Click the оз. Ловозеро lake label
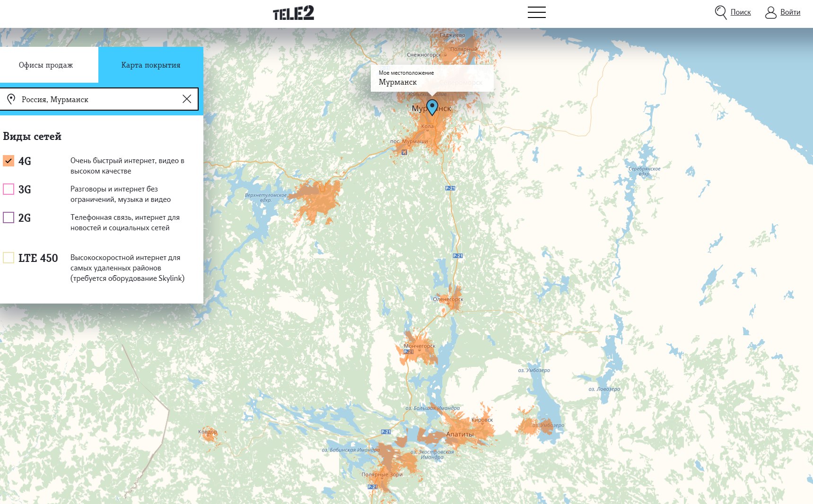Image resolution: width=813 pixels, height=504 pixels. coord(604,389)
